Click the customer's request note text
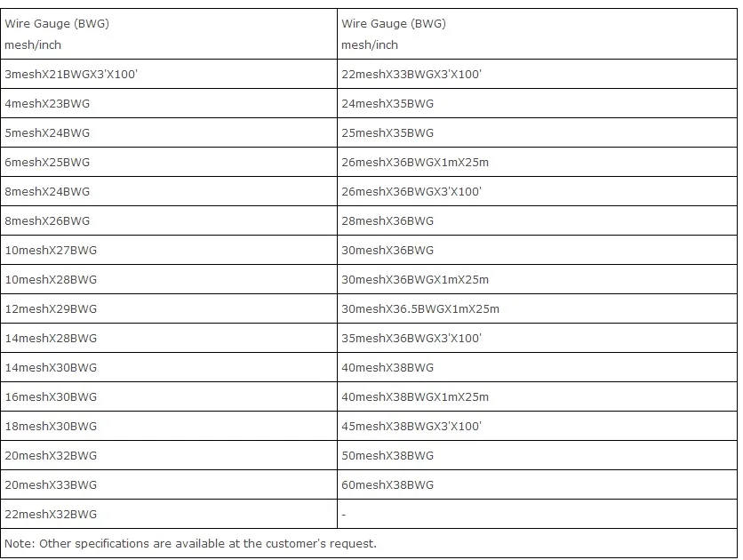 [191, 543]
